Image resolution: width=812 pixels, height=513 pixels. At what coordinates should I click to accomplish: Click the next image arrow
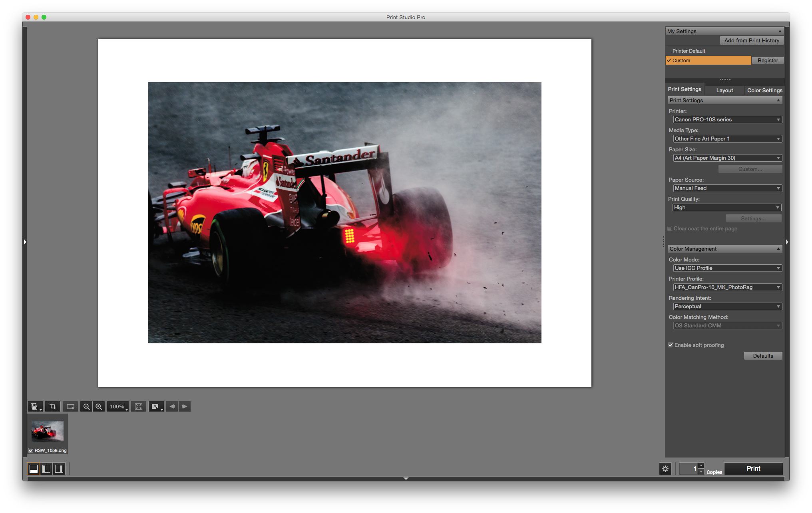(184, 406)
